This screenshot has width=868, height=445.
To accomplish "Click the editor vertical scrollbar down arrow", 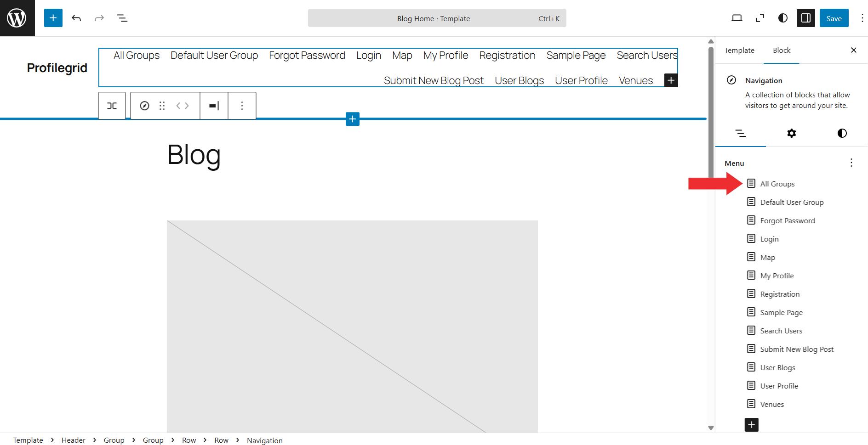I will [x=711, y=428].
